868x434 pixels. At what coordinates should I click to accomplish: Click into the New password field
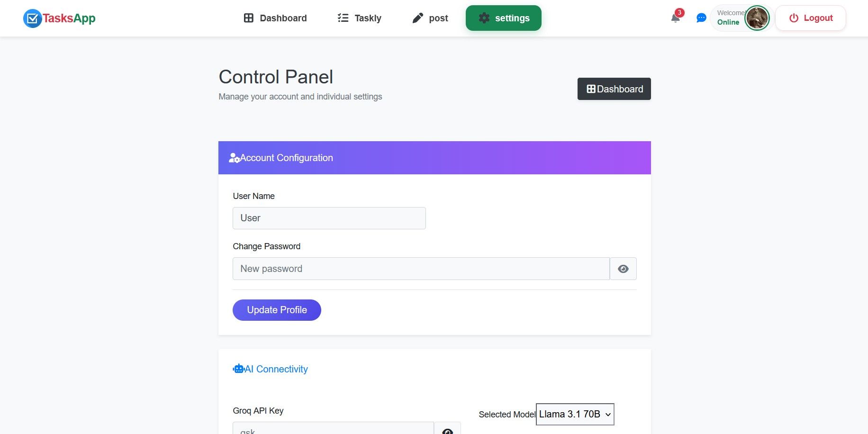click(421, 269)
